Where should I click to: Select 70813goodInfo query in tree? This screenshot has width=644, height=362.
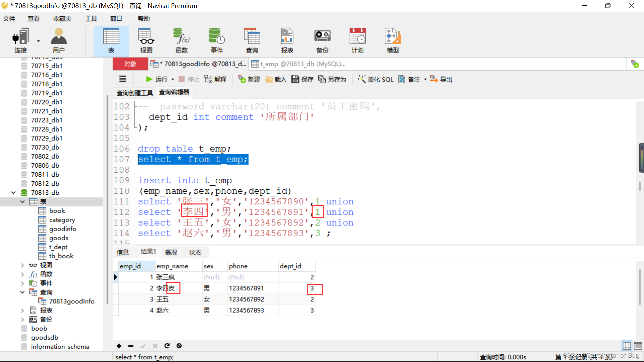pyautogui.click(x=72, y=301)
